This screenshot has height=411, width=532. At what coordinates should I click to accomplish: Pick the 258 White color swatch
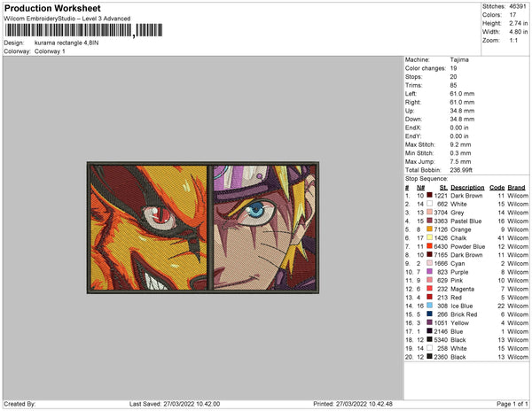(429, 347)
